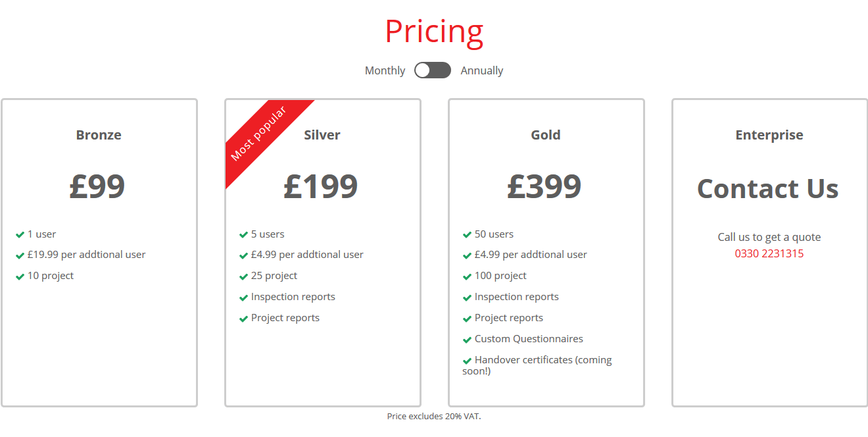Click checkmark beside Gold 50 users

coord(468,235)
